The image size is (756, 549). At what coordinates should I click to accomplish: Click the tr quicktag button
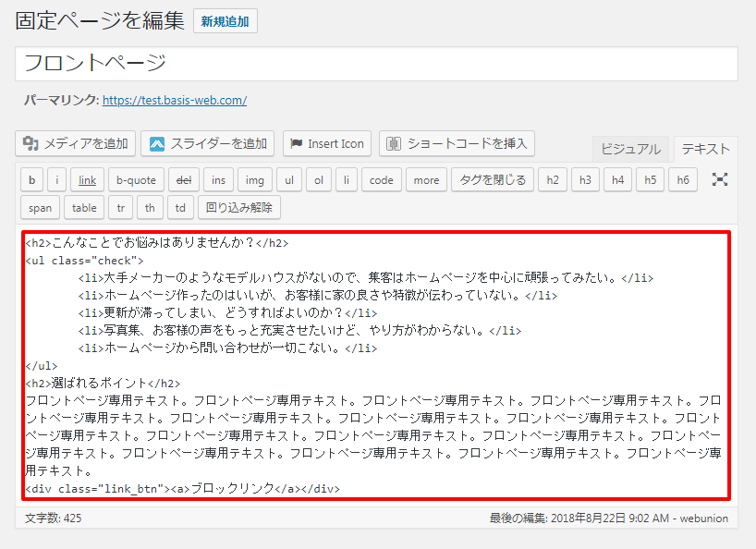(120, 208)
